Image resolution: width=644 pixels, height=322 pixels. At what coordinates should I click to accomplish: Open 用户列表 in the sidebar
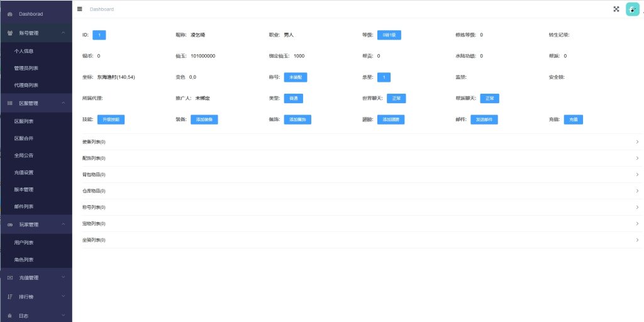click(24, 242)
